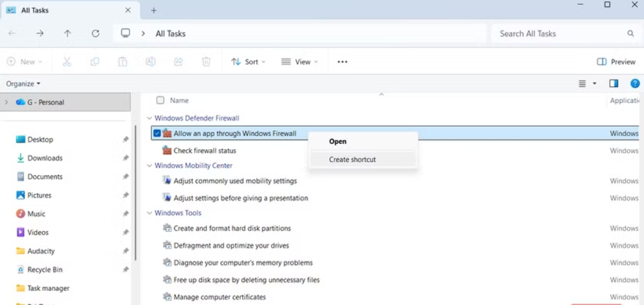The image size is (644, 305).
Task: Collapse the Windows Mobility Center group
Action: click(x=150, y=166)
